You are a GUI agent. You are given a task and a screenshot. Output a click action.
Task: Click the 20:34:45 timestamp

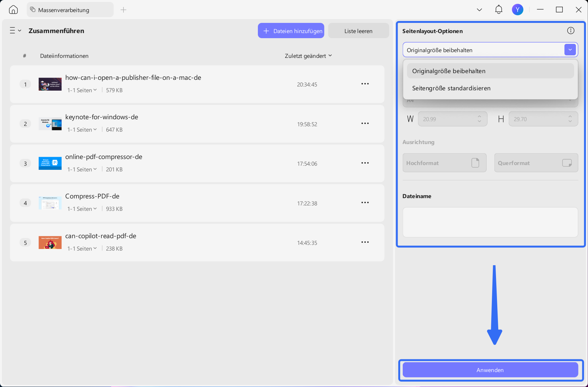coord(307,85)
